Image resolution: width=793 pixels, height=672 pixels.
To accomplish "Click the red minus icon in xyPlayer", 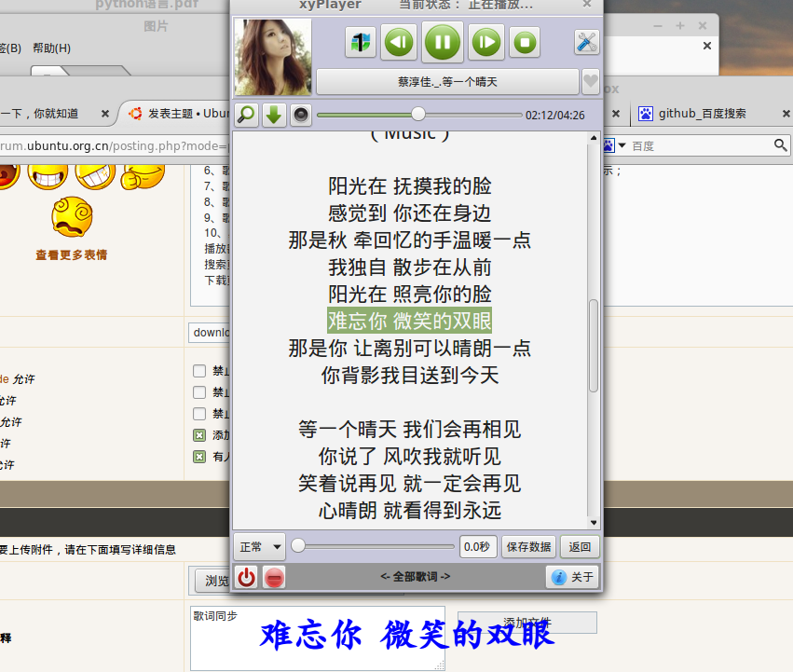I will click(x=274, y=577).
